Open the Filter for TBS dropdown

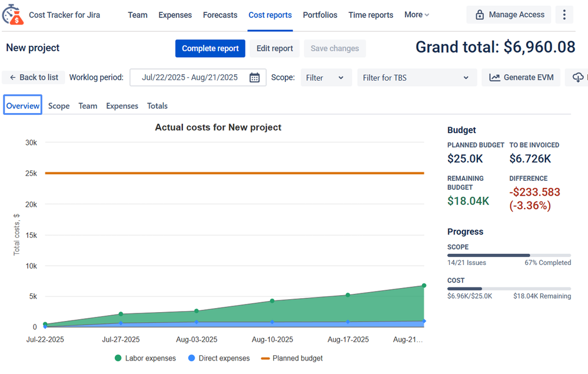coord(416,78)
